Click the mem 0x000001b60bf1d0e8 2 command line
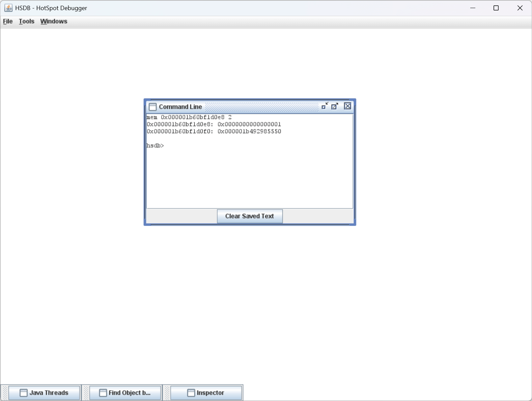This screenshot has height=401, width=532. (189, 117)
